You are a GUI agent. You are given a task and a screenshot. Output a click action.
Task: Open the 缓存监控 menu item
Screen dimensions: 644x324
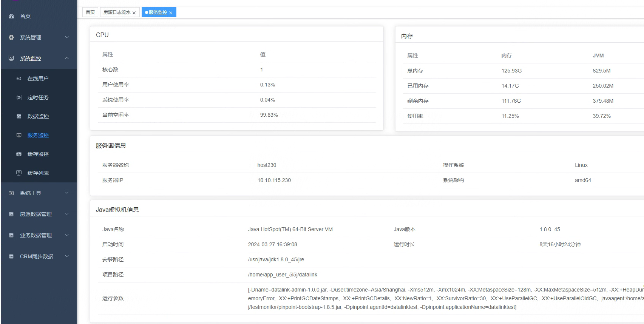[x=39, y=154]
